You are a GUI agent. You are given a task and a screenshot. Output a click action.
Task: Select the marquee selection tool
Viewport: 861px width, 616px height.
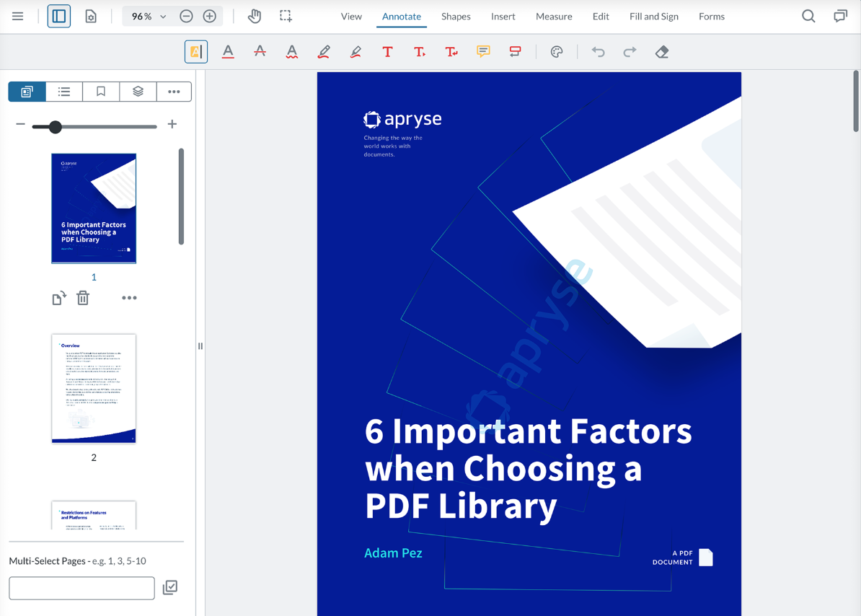(286, 17)
